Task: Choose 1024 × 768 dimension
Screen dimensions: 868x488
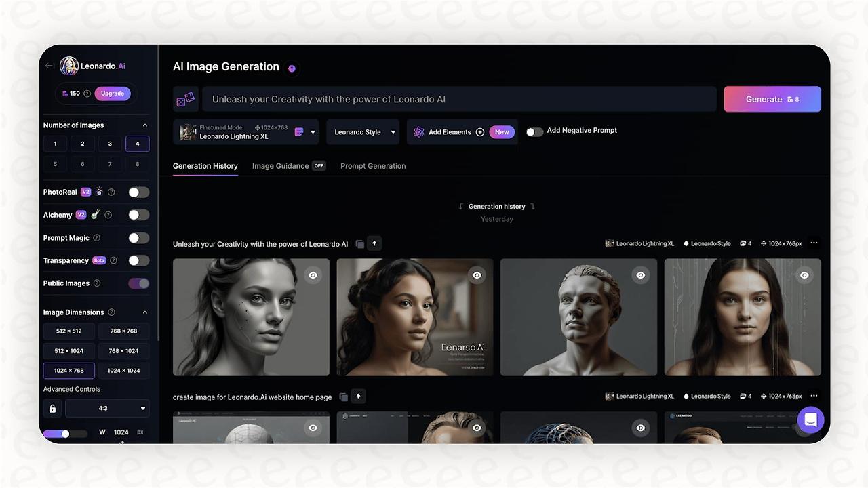Action: (x=69, y=371)
